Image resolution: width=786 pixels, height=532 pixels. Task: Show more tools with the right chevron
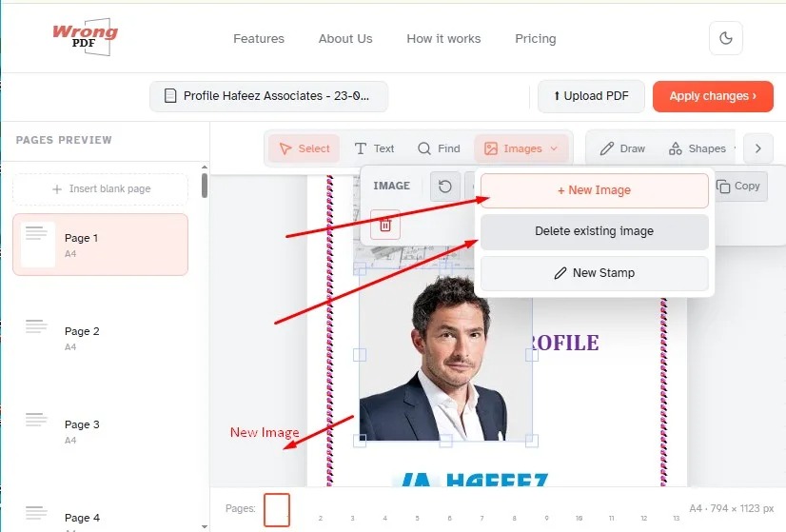[x=757, y=148]
